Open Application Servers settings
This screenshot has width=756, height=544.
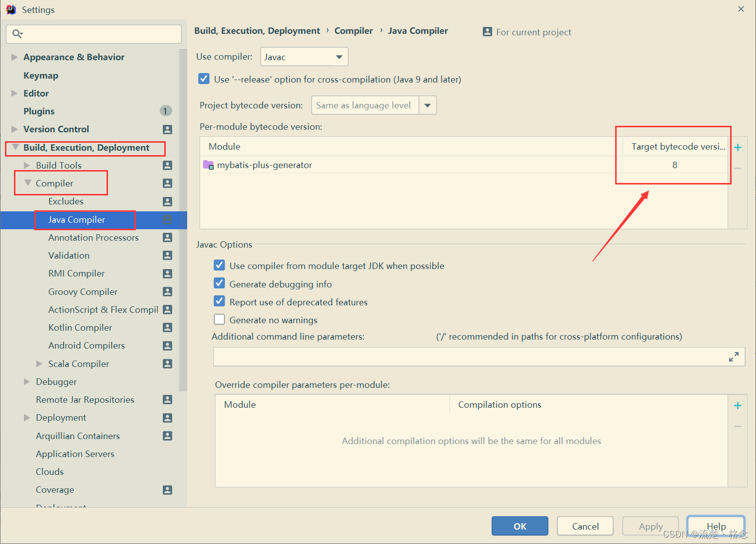click(75, 454)
